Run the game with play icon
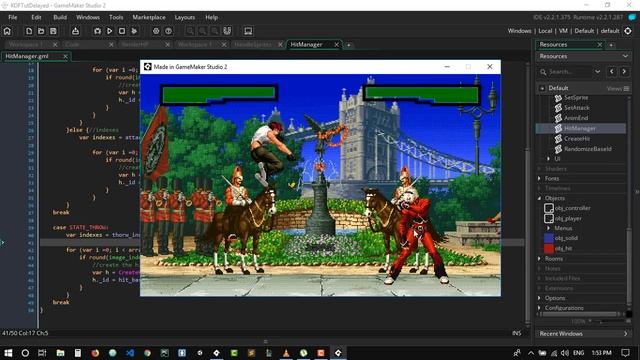 pos(109,31)
